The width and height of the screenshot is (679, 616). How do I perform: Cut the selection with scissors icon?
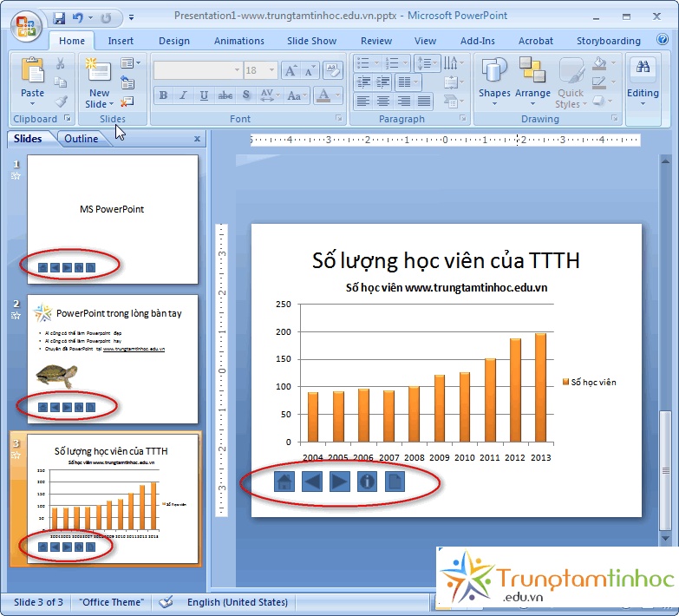point(60,63)
